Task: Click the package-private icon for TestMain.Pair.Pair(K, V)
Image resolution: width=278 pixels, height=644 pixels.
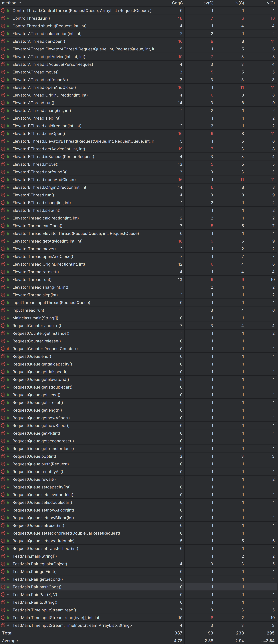Action: [8, 595]
